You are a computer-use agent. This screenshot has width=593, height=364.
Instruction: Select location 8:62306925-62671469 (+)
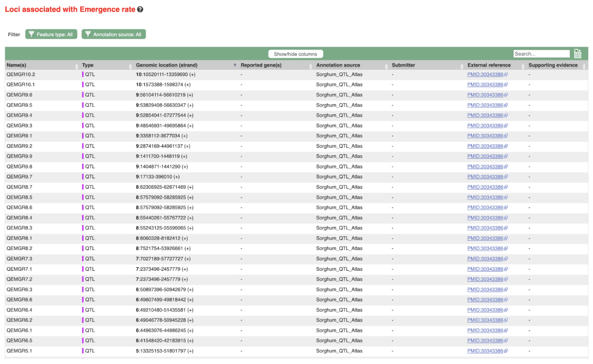click(164, 187)
